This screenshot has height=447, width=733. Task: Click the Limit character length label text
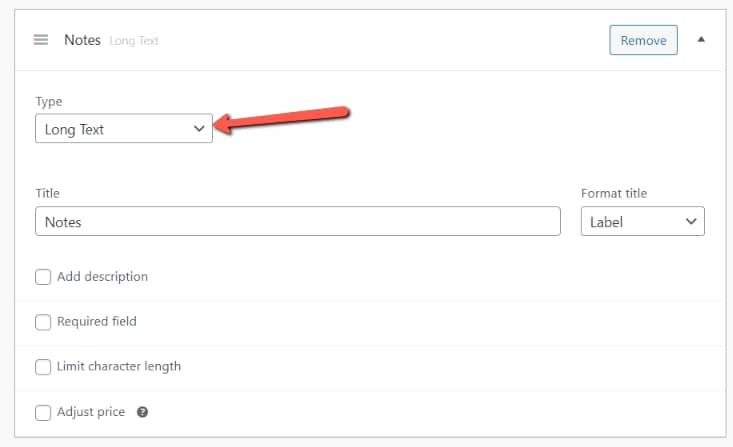(x=119, y=367)
